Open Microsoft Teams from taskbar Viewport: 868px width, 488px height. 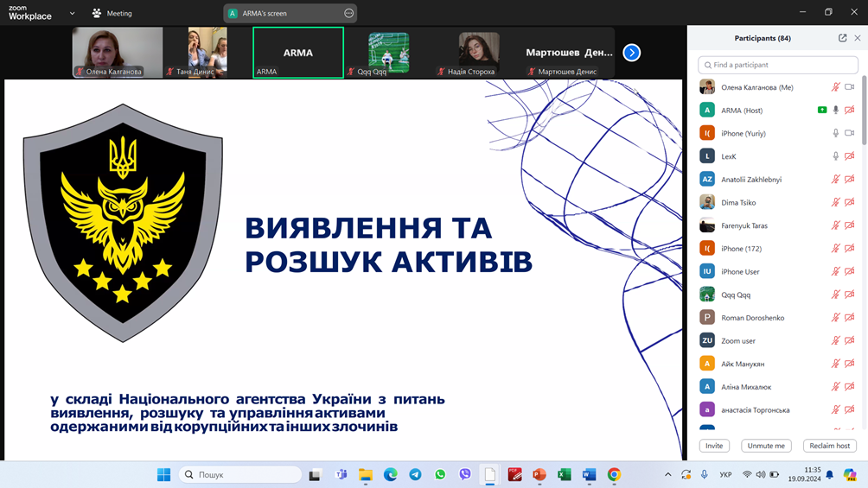(x=341, y=475)
